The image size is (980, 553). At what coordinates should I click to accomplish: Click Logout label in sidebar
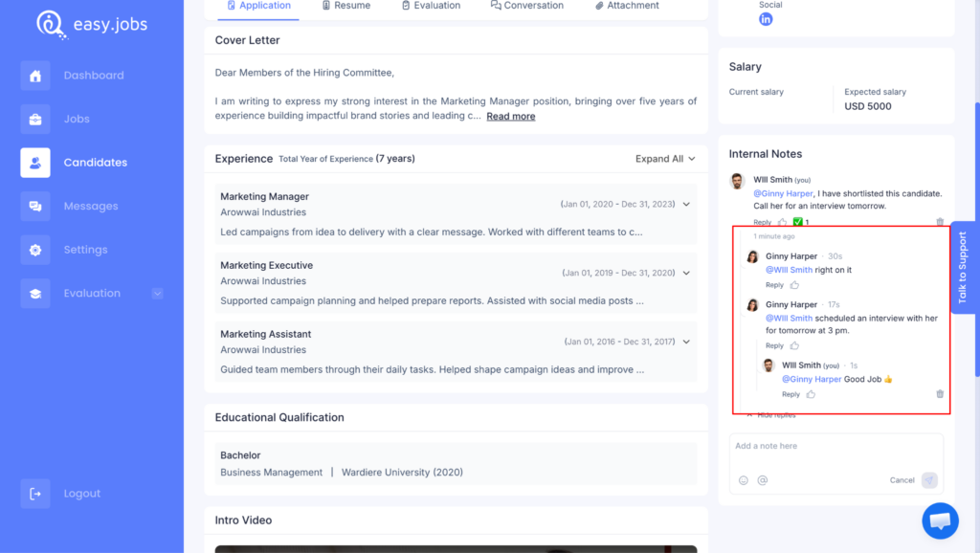click(x=82, y=494)
